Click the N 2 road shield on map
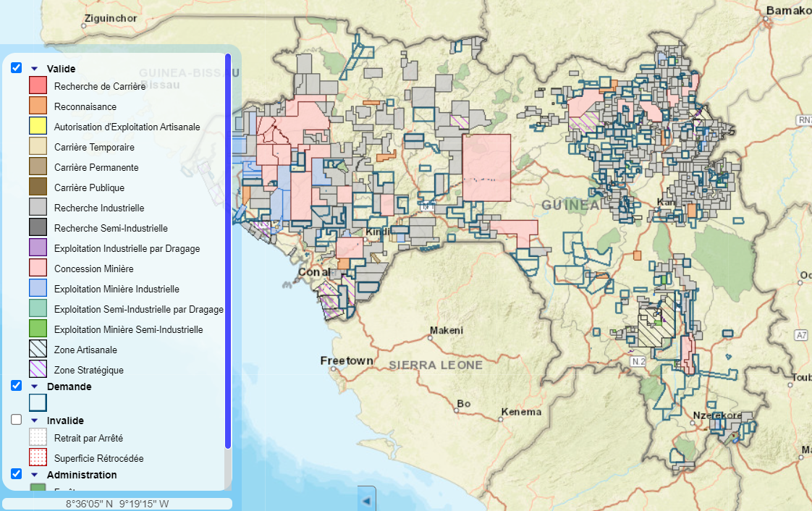This screenshot has height=511, width=812. (638, 361)
